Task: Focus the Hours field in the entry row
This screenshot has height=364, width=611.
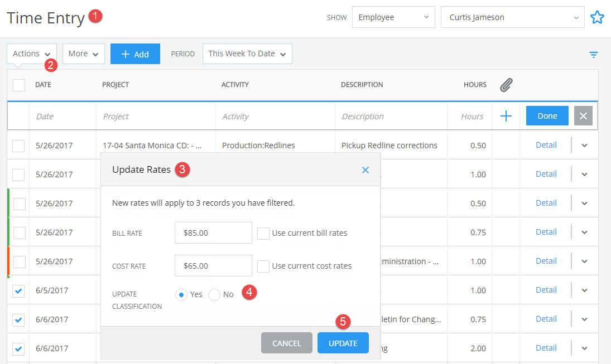Action: pyautogui.click(x=470, y=116)
